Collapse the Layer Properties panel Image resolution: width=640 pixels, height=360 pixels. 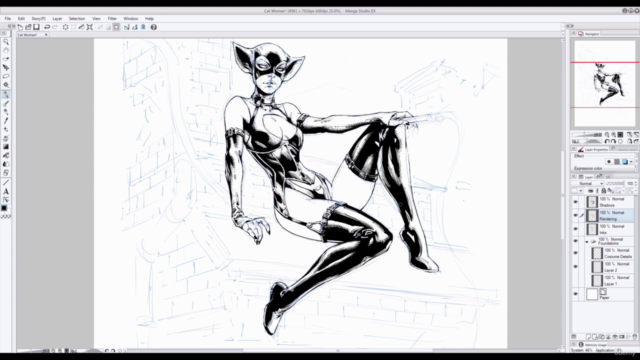[x=574, y=149]
